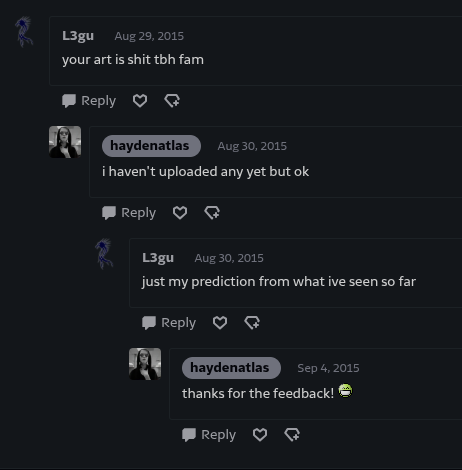
Task: Award badge on L3gu's Aug 30 comment
Action: [x=252, y=323]
